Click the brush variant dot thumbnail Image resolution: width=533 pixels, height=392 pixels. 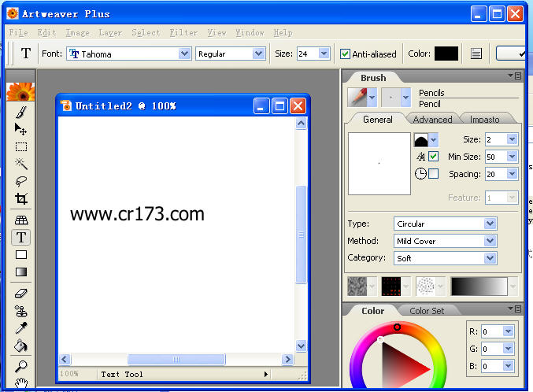pyautogui.click(x=391, y=98)
